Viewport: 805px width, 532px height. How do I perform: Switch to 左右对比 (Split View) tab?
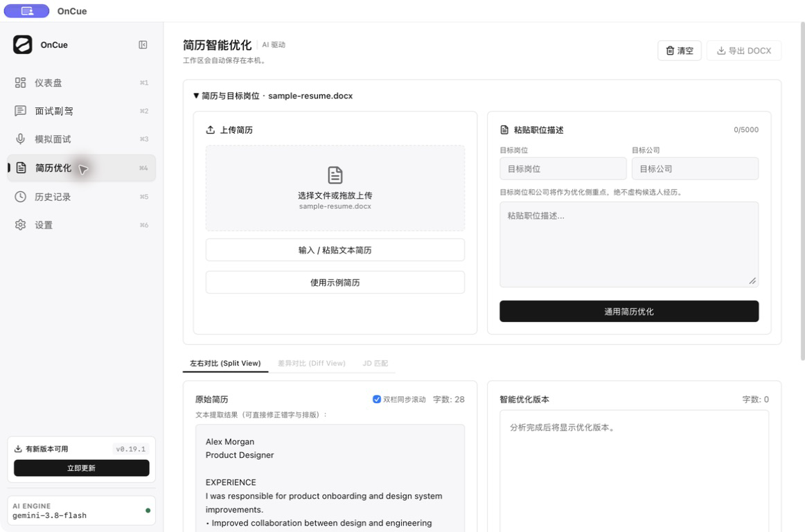225,363
